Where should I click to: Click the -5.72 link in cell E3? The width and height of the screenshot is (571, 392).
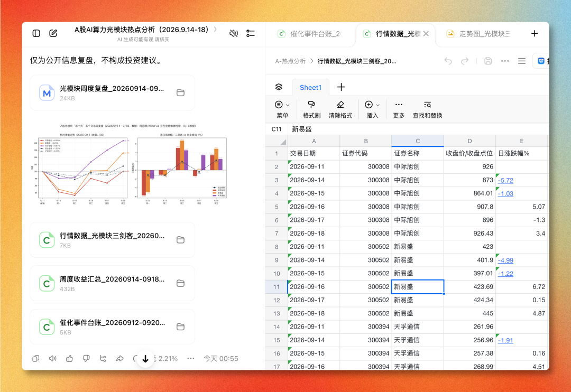tap(505, 180)
